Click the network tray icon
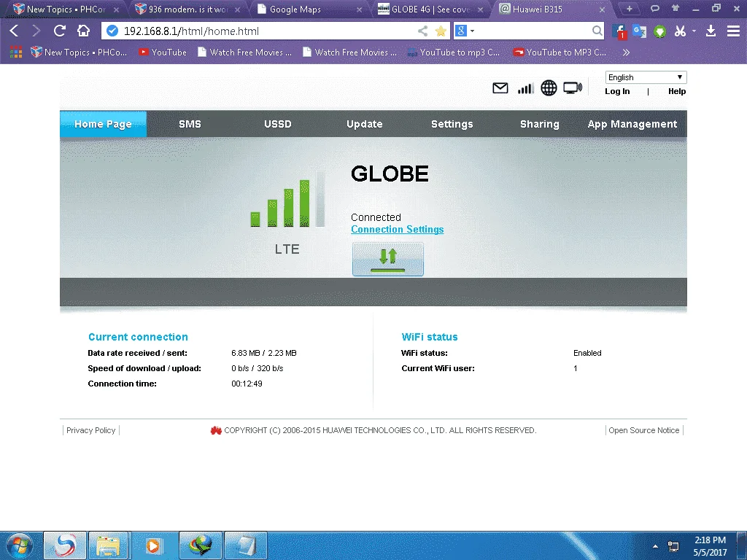 pos(673,546)
